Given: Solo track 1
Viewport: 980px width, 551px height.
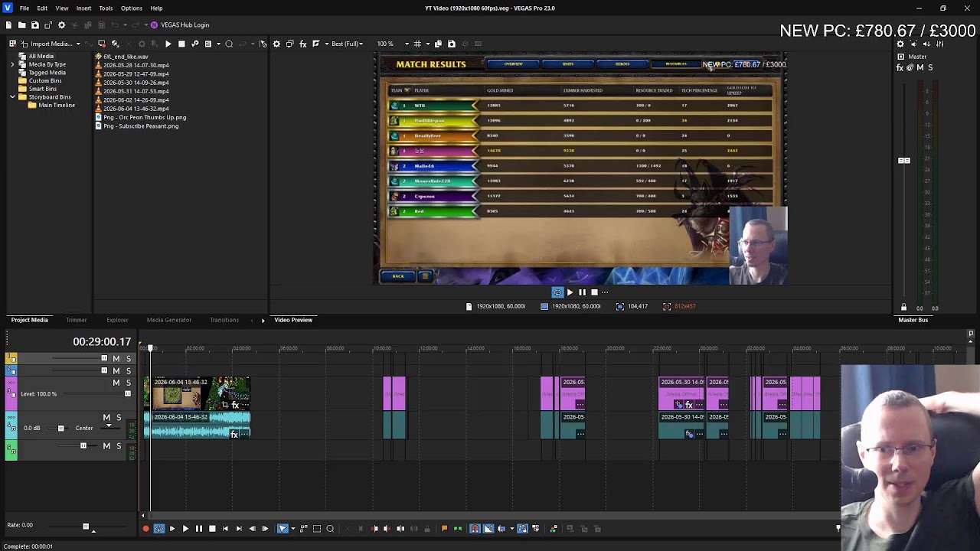Looking at the screenshot, I should click(129, 359).
